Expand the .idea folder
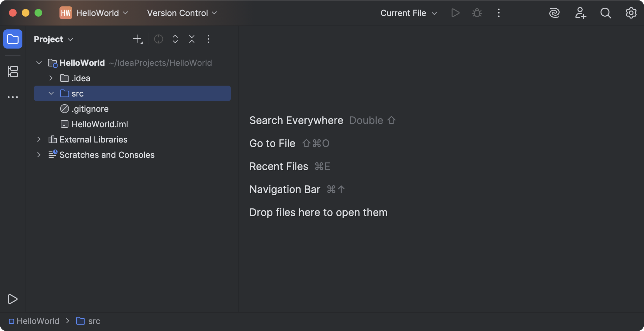The image size is (644, 331). [x=51, y=78]
